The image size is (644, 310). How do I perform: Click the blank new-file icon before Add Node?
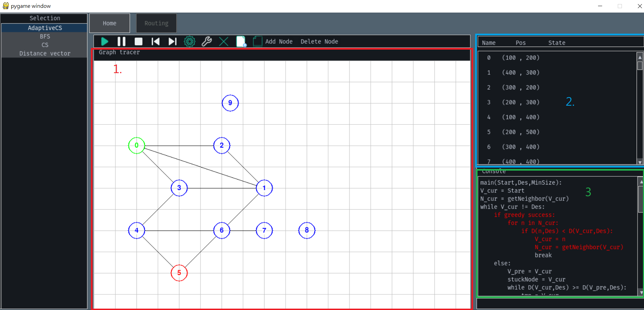pos(258,41)
